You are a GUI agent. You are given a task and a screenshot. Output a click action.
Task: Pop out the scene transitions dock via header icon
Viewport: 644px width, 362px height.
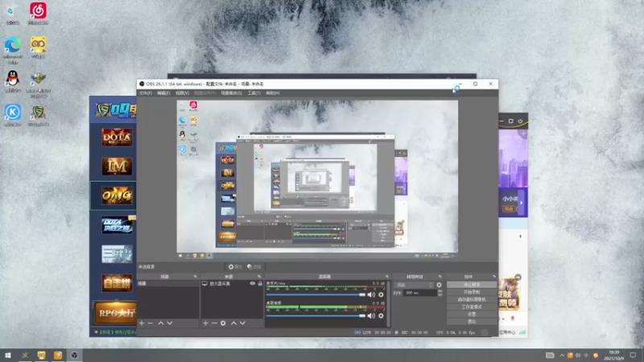pyautogui.click(x=440, y=277)
